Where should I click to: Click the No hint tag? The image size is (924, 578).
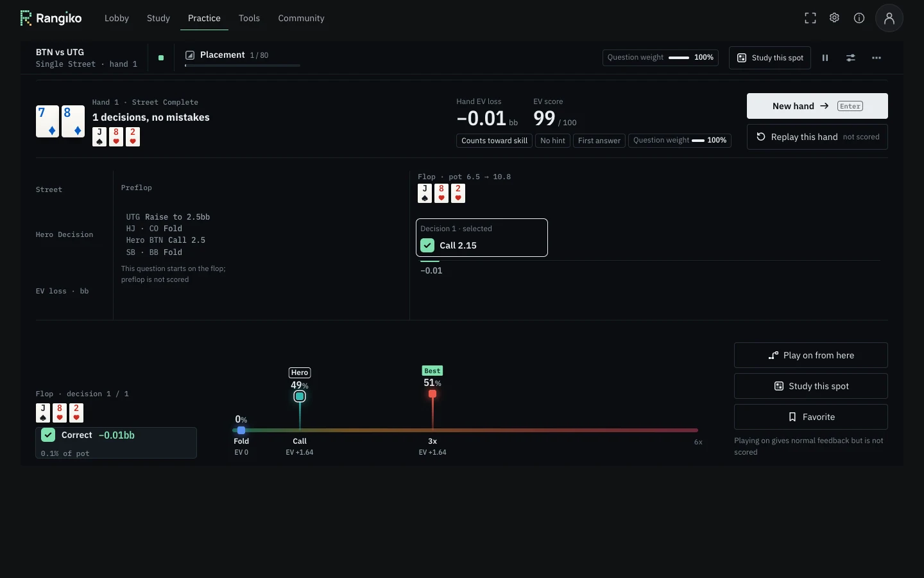click(x=552, y=141)
